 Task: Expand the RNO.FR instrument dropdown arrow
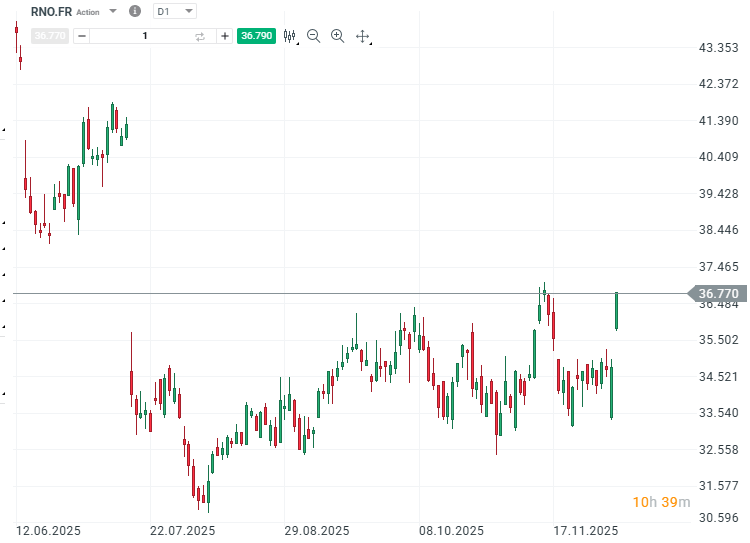(112, 11)
